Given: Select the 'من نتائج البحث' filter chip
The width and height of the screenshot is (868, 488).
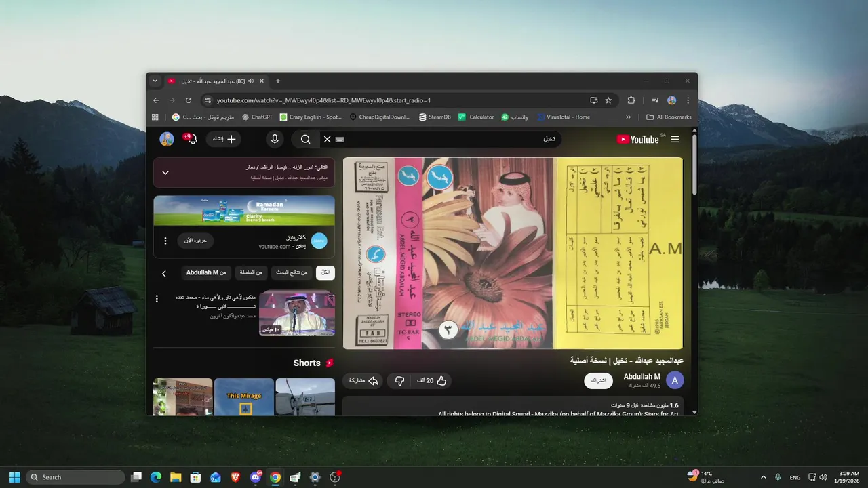Looking at the screenshot, I should (292, 272).
